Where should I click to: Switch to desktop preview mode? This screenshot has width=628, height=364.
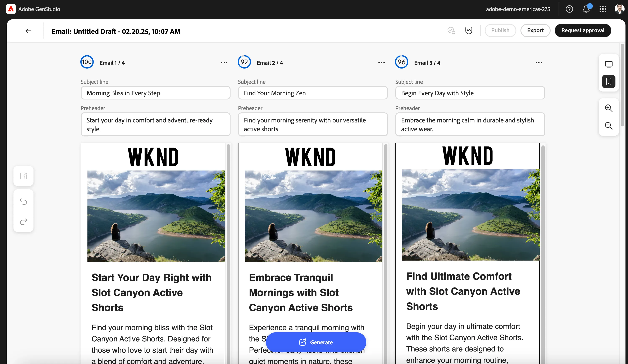609,64
